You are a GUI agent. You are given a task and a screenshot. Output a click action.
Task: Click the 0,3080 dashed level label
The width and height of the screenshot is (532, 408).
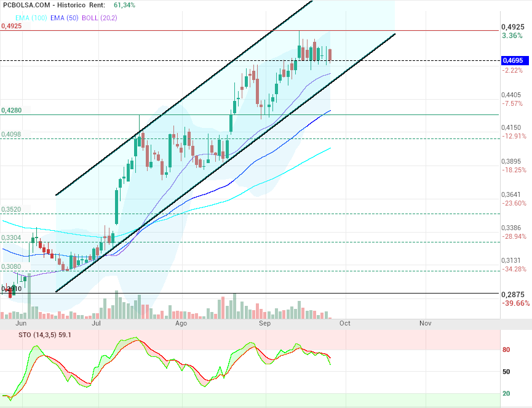12,266
